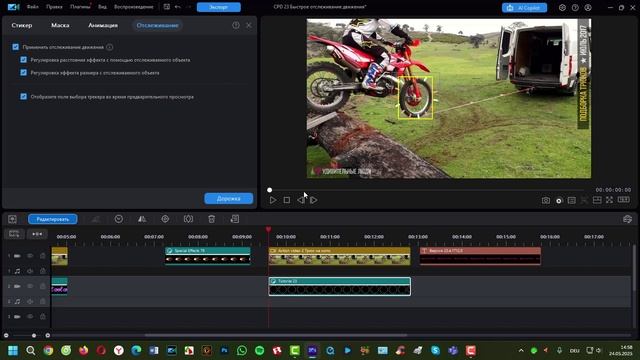Play the preview
The image size is (640, 360).
pyautogui.click(x=273, y=200)
